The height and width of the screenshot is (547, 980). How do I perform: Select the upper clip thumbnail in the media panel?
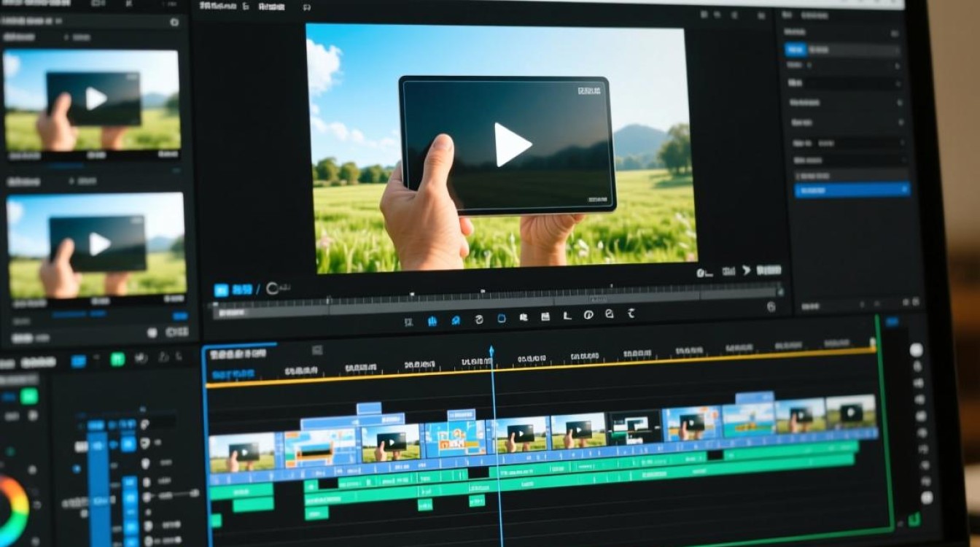click(92, 100)
